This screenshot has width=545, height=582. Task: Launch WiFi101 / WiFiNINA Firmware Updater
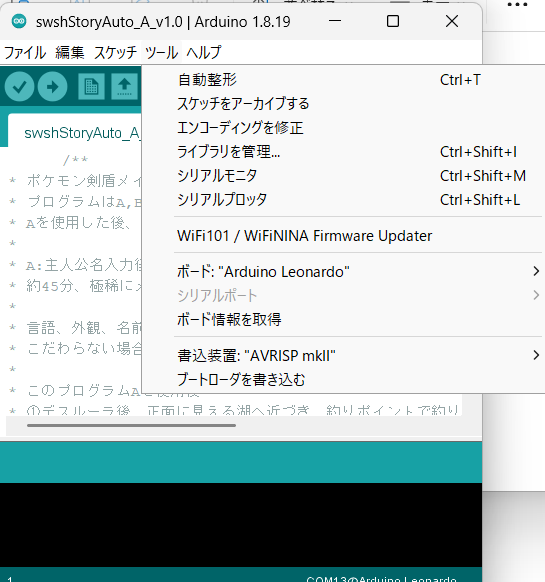343,236
